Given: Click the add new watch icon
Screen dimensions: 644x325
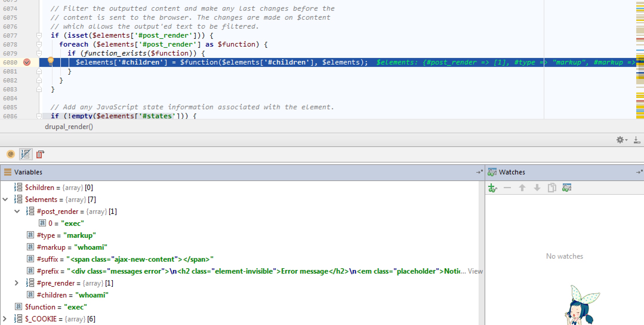Looking at the screenshot, I should (x=492, y=188).
